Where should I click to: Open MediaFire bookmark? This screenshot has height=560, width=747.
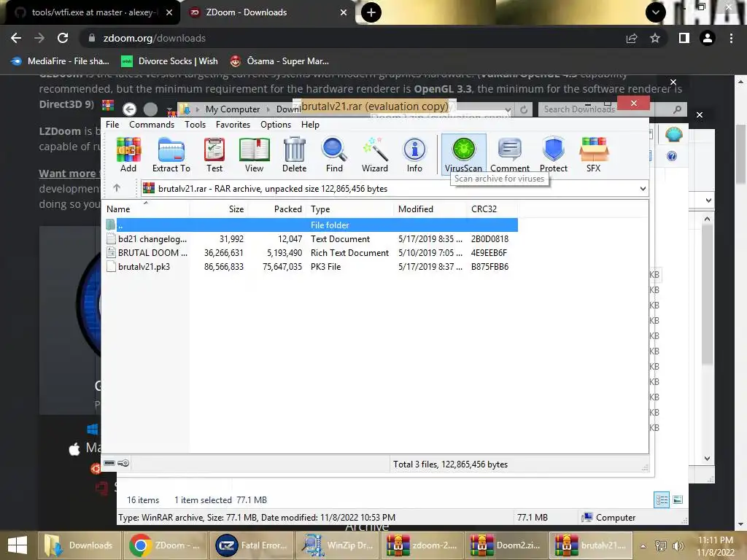click(x=60, y=61)
